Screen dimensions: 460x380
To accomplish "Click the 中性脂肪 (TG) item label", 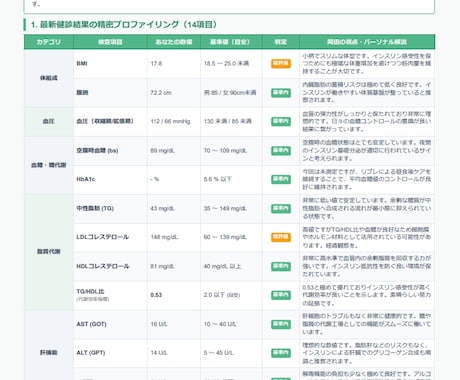I will pyautogui.click(x=95, y=208).
